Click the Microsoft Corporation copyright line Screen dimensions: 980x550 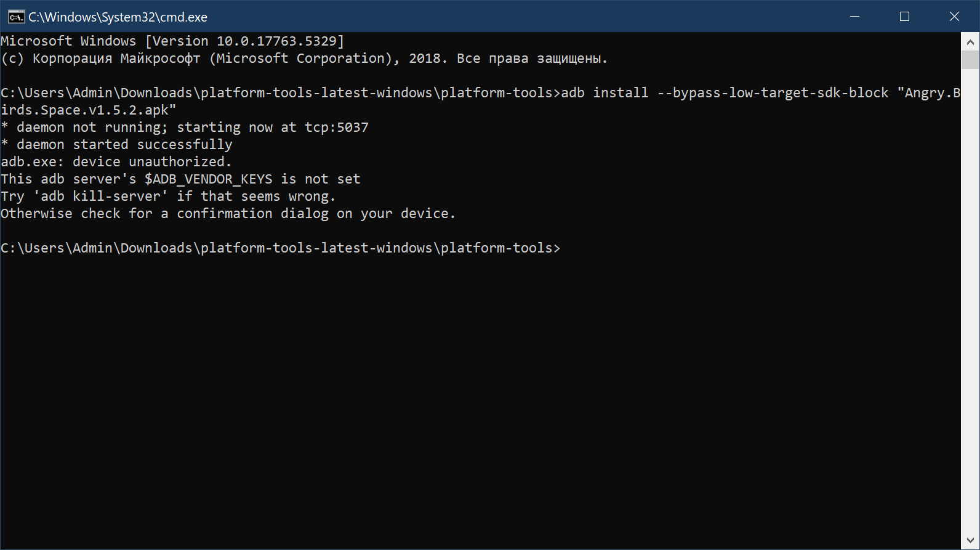pyautogui.click(x=304, y=59)
